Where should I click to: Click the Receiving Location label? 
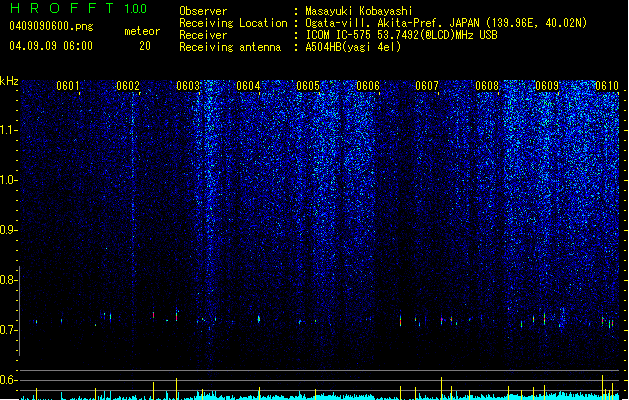coord(233,23)
